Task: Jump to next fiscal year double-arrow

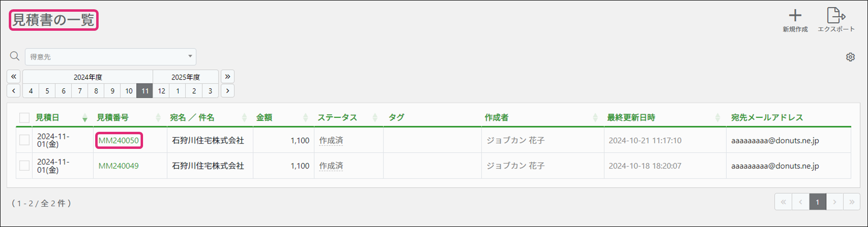Action: (x=227, y=77)
